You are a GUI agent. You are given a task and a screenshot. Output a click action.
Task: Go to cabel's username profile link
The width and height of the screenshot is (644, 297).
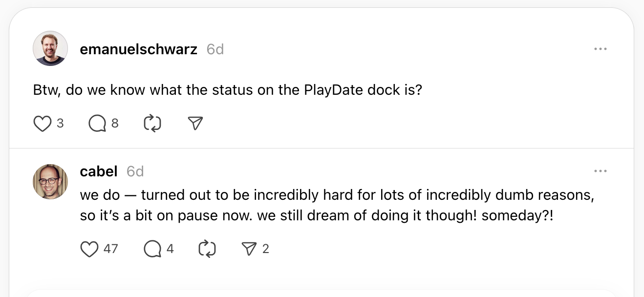pyautogui.click(x=99, y=171)
